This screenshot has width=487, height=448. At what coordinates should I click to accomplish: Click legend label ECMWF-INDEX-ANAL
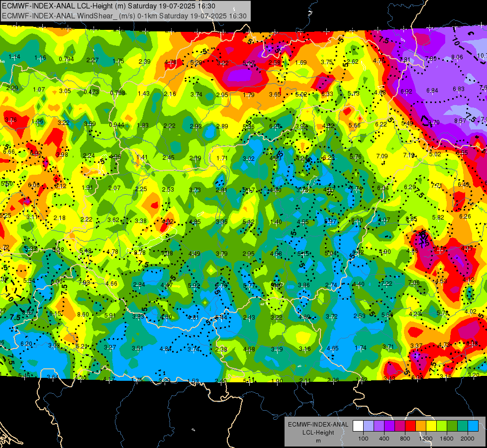[x=318, y=425]
